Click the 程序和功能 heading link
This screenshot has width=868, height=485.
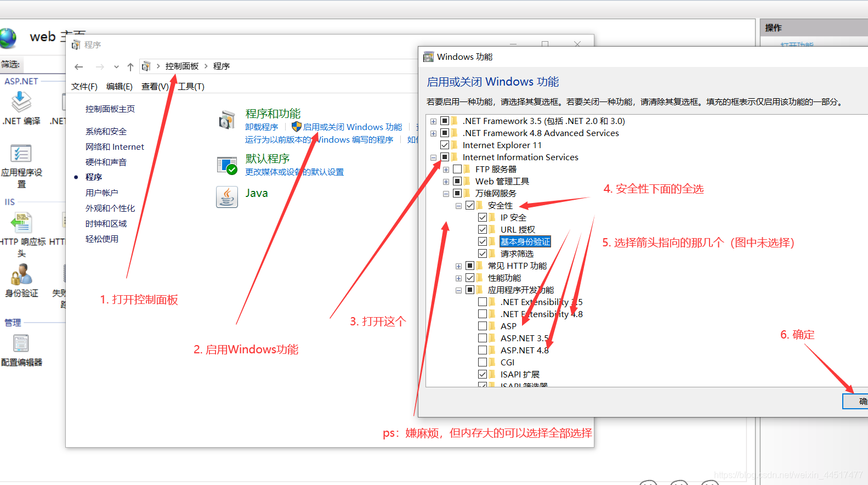[273, 114]
